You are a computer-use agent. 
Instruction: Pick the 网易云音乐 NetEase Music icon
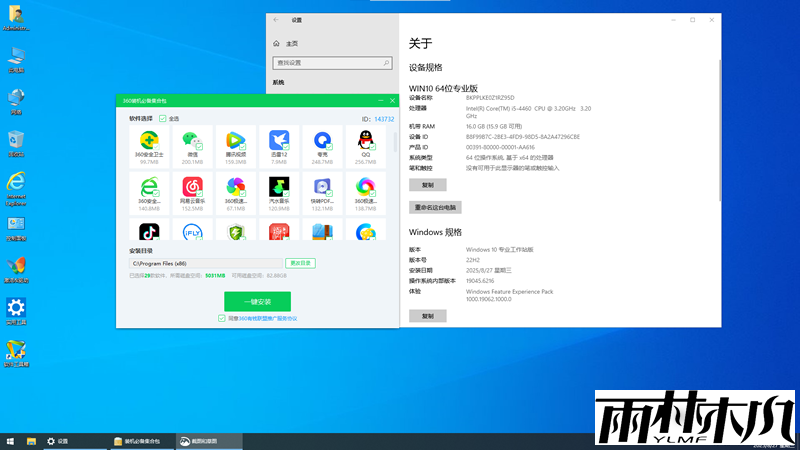click(192, 187)
